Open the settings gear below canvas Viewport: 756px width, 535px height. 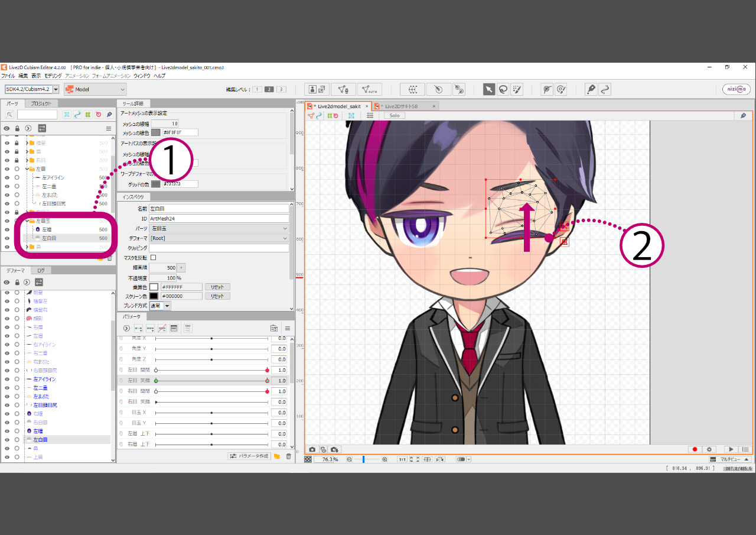click(709, 450)
